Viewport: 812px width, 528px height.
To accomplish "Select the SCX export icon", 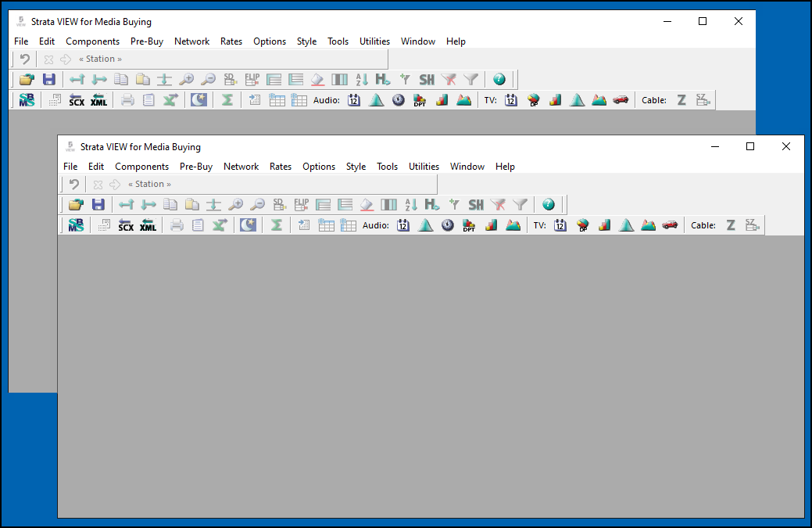I will pyautogui.click(x=126, y=225).
